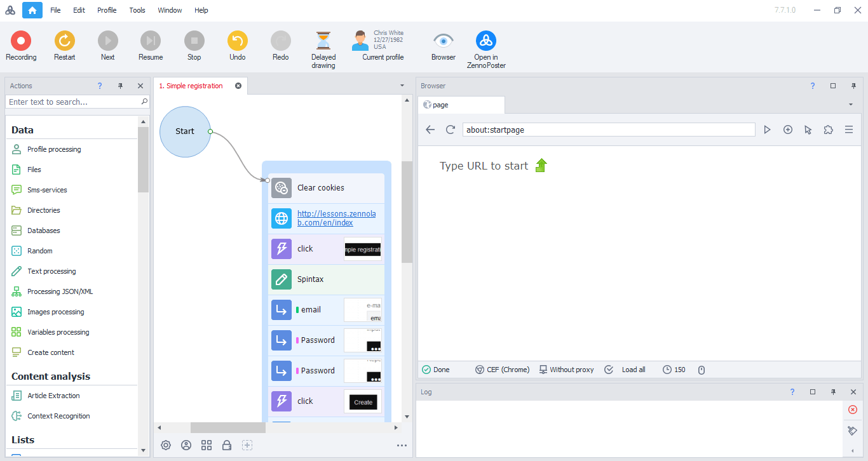Click the browser address bar
This screenshot has height=461, width=868.
click(609, 130)
